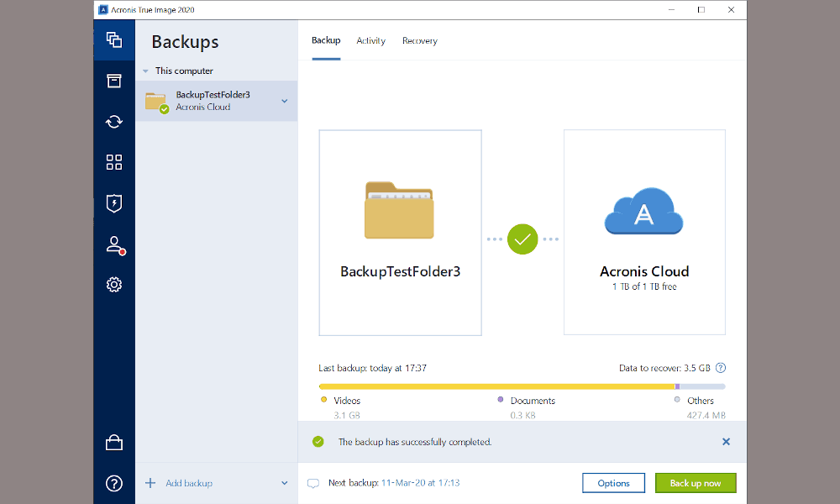Image resolution: width=840 pixels, height=504 pixels.
Task: Select BackupTestFolder3 backup in list
Action: click(217, 101)
